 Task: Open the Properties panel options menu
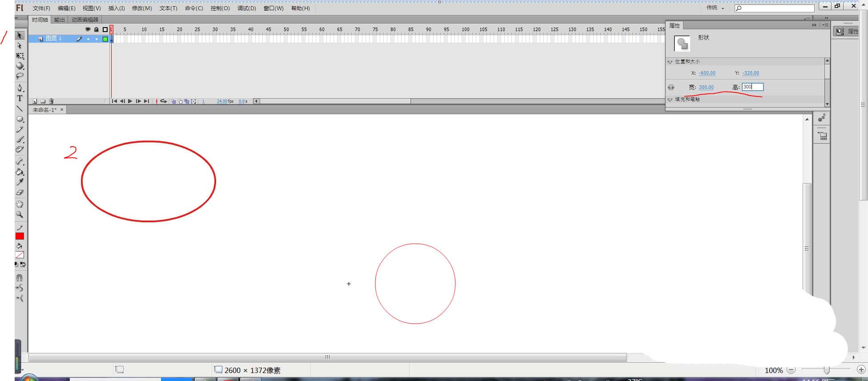(x=825, y=25)
